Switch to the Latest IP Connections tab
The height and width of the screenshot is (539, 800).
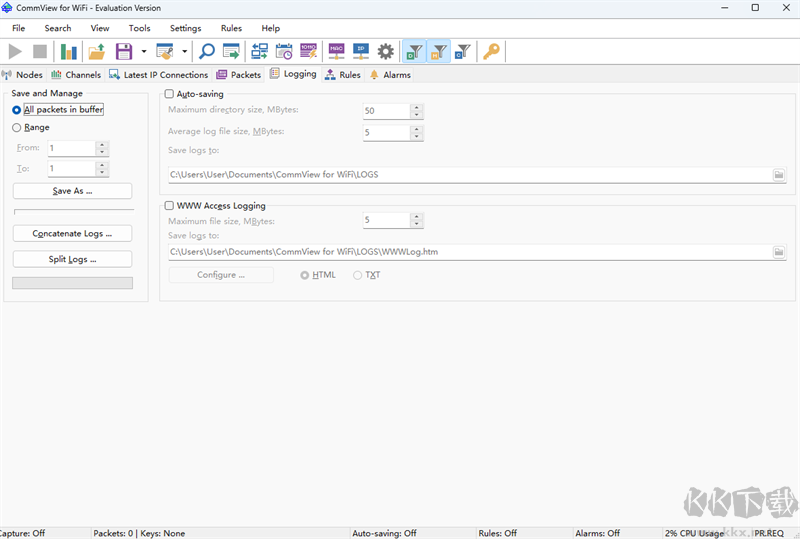pos(159,75)
